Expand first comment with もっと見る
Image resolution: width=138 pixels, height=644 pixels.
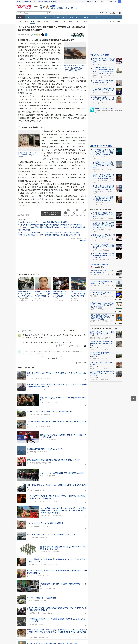pos(67,343)
